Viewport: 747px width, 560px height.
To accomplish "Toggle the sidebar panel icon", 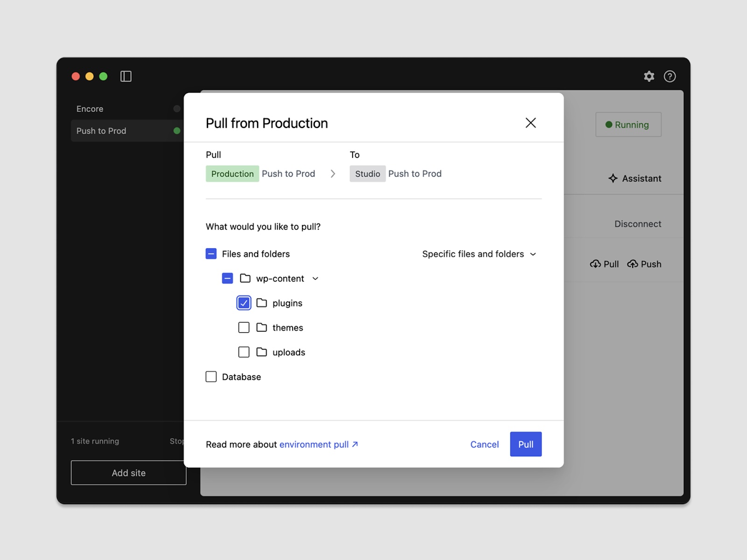I will point(126,76).
